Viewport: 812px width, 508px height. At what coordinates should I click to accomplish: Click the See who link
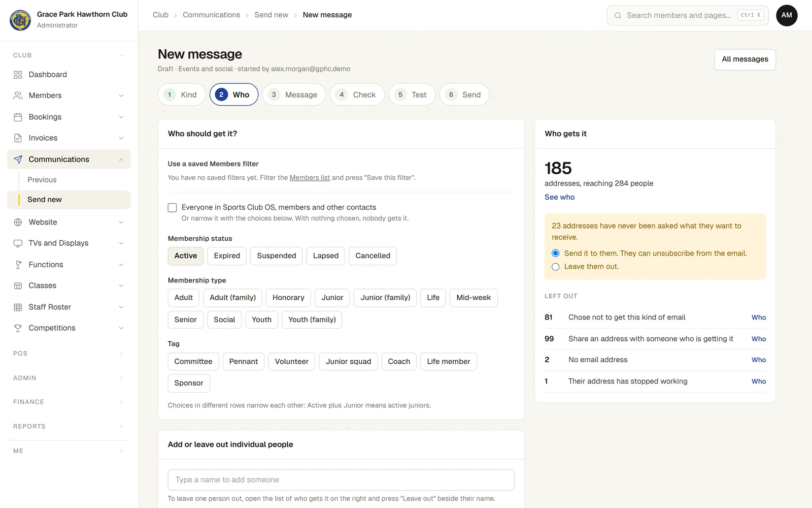point(560,197)
